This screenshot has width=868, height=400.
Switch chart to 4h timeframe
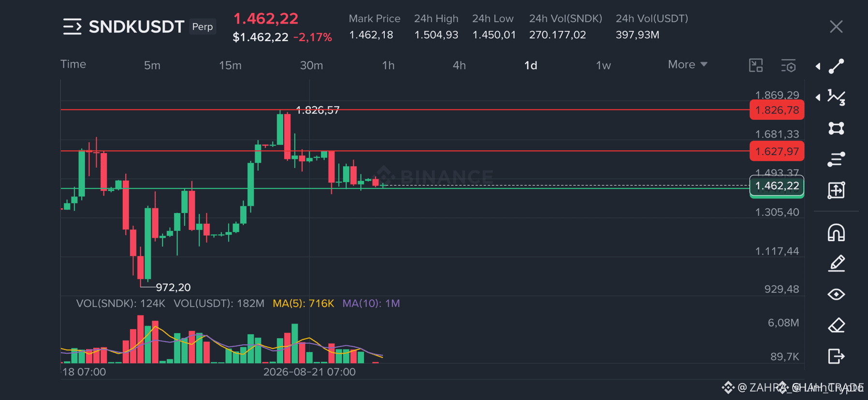coord(459,65)
